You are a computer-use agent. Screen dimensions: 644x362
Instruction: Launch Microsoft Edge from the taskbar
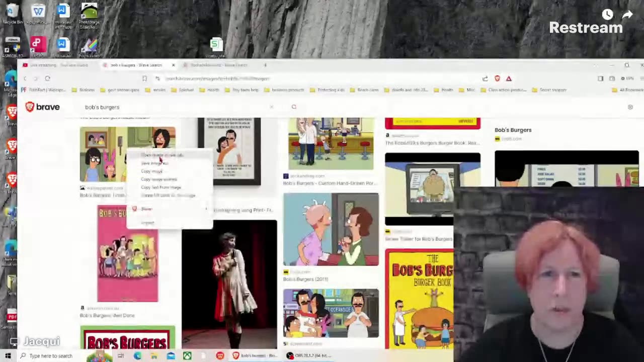coord(137,355)
